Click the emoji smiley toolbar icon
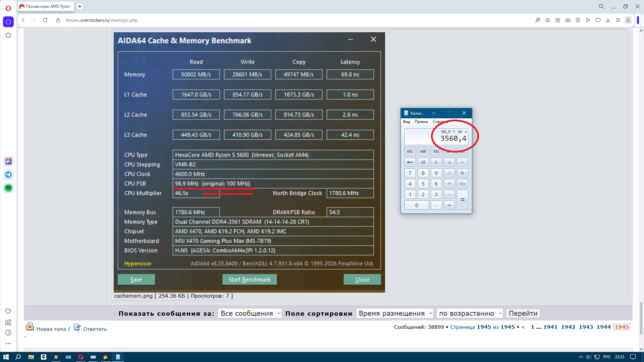 [x=548, y=20]
